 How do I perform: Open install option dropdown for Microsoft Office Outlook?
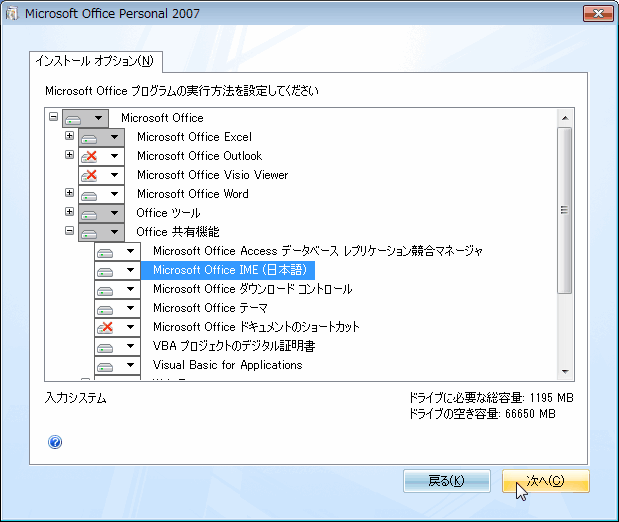coord(114,156)
